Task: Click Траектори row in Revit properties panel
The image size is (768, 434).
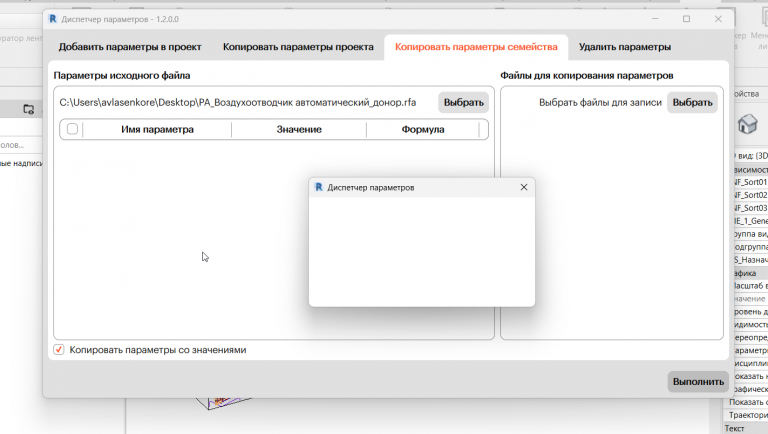Action: coord(745,415)
